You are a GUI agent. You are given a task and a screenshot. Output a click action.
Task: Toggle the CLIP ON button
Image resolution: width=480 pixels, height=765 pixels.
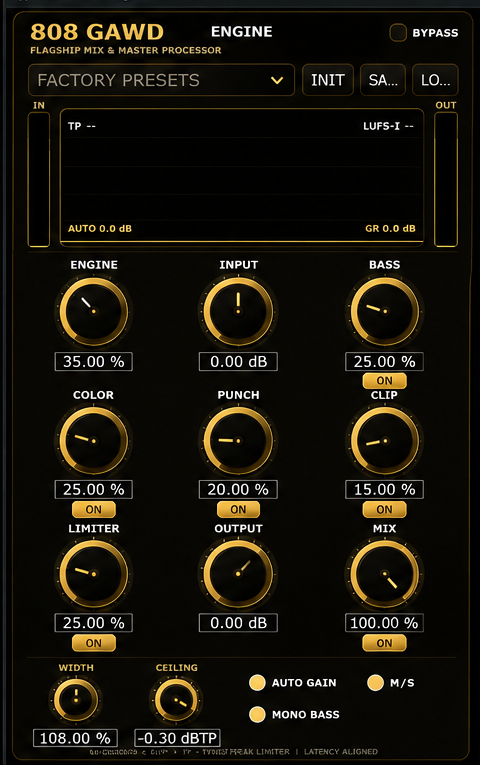click(x=384, y=509)
